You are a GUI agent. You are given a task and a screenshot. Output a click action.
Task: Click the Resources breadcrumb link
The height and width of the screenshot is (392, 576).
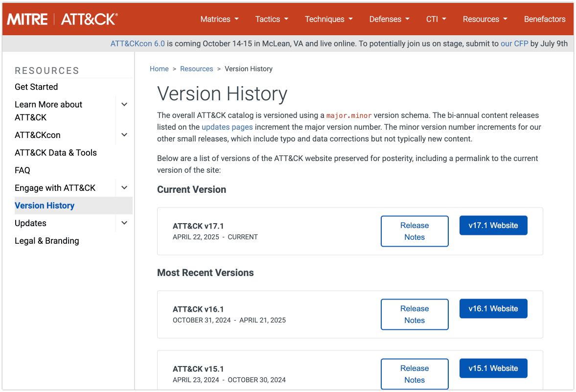[x=197, y=69]
